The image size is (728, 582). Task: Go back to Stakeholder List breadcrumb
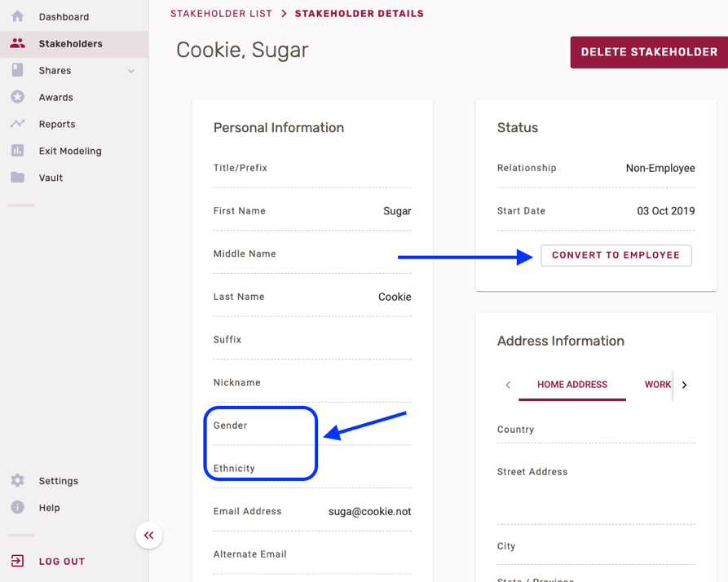pyautogui.click(x=221, y=14)
